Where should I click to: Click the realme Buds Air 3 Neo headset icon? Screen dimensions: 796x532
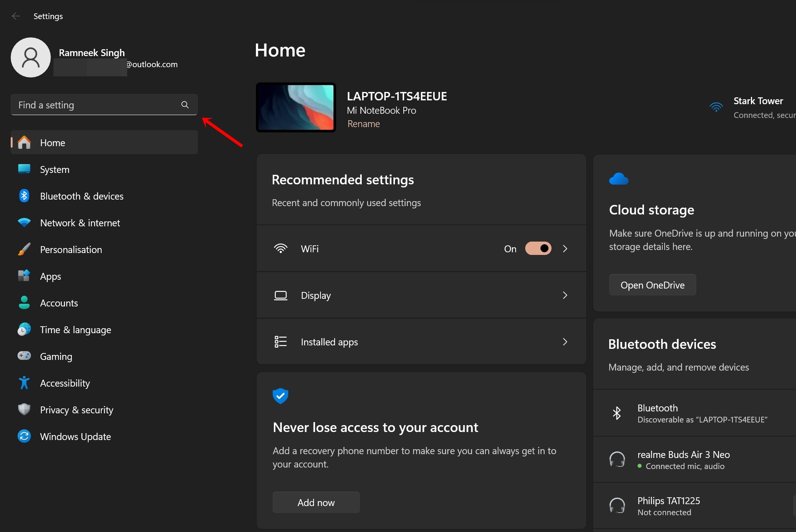pyautogui.click(x=617, y=460)
